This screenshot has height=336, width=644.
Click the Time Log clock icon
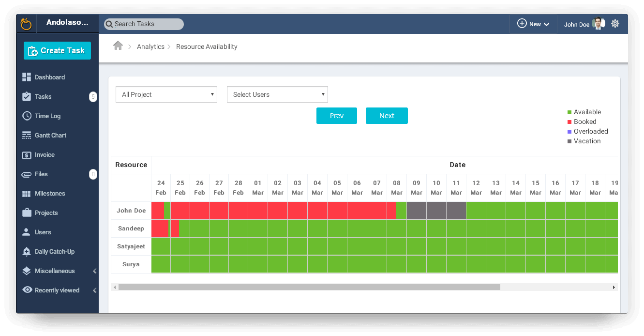(27, 116)
